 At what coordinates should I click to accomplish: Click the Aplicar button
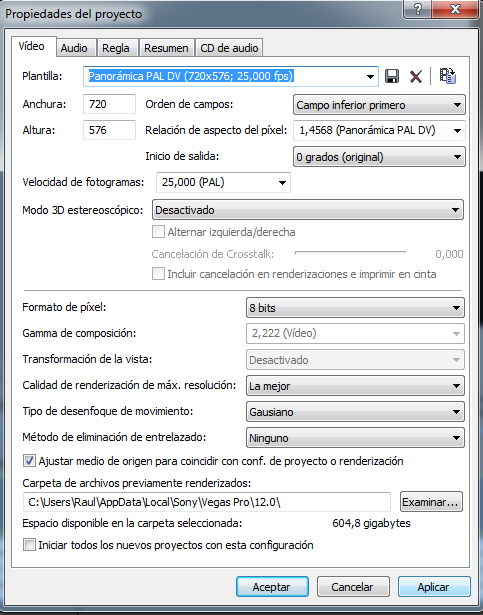pyautogui.click(x=434, y=587)
